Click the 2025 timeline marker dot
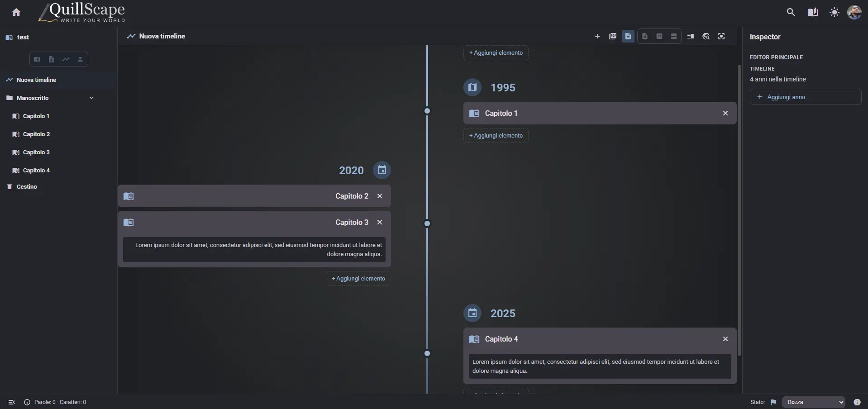 (x=427, y=353)
